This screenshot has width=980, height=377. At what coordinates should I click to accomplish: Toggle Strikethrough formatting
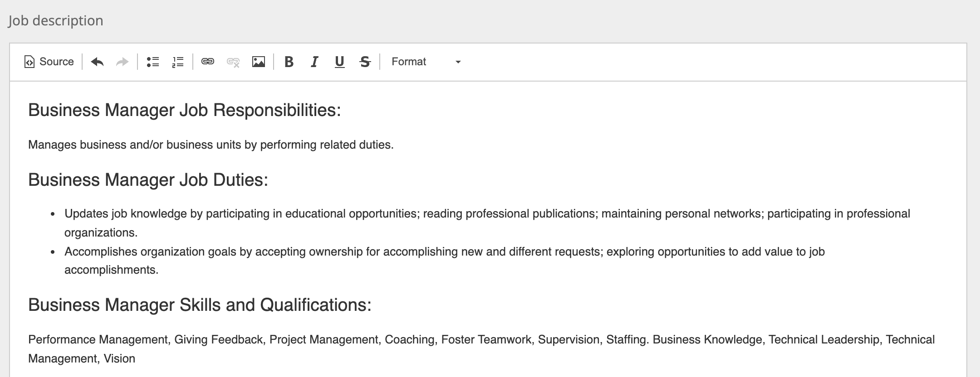(x=365, y=62)
